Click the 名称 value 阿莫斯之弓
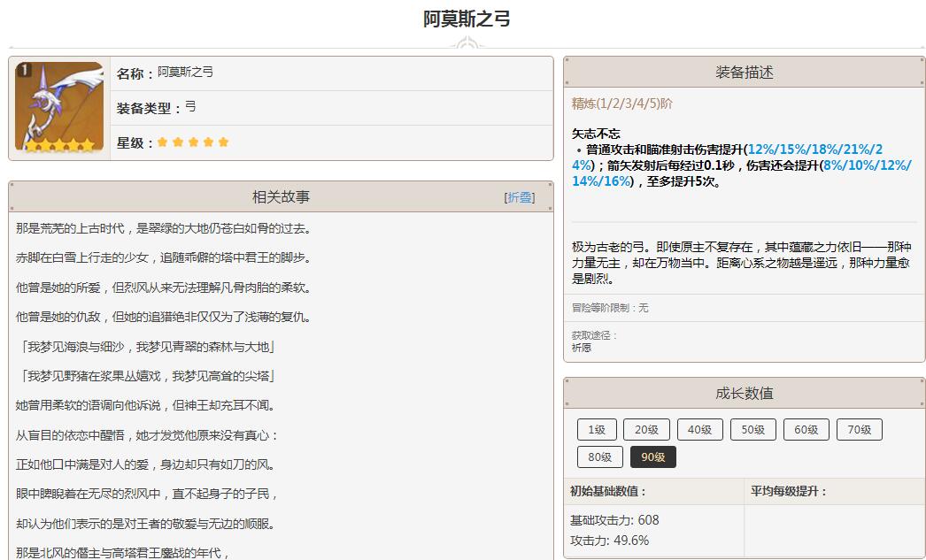 tap(185, 72)
